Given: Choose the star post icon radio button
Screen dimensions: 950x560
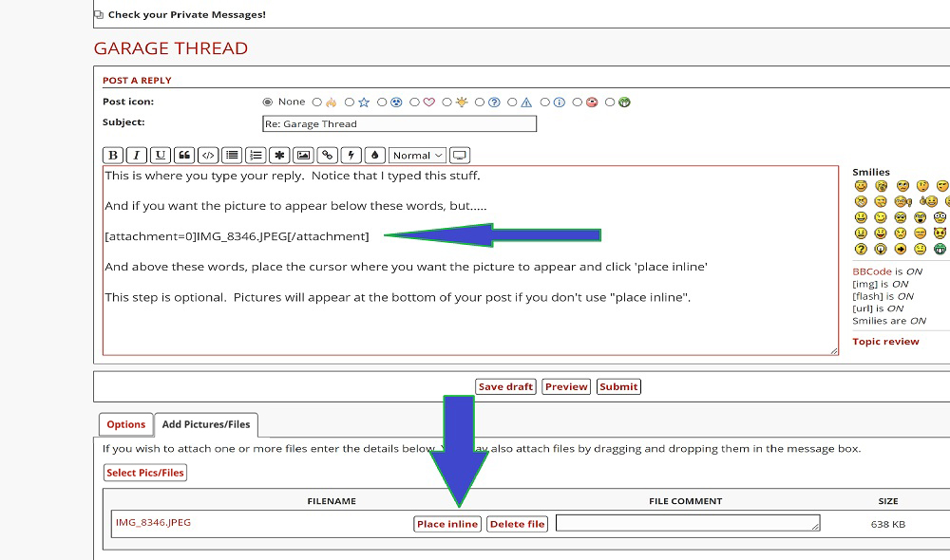Looking at the screenshot, I should pyautogui.click(x=350, y=102).
